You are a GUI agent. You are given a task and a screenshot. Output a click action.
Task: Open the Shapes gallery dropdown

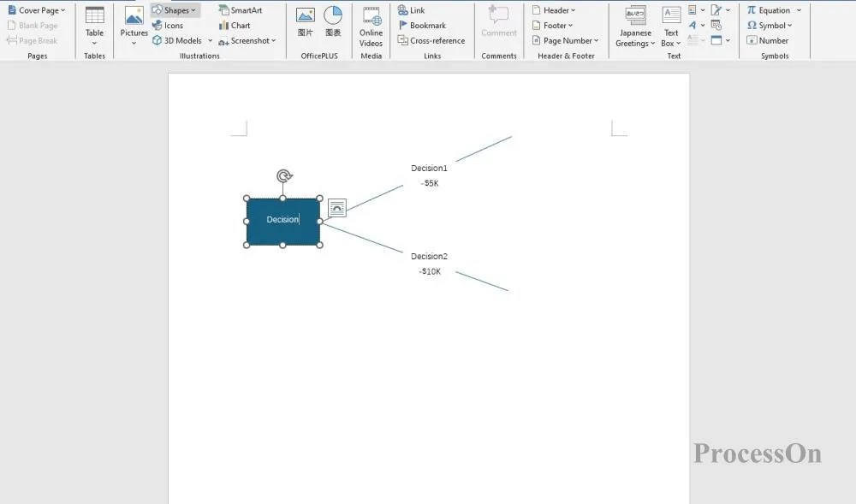point(175,9)
